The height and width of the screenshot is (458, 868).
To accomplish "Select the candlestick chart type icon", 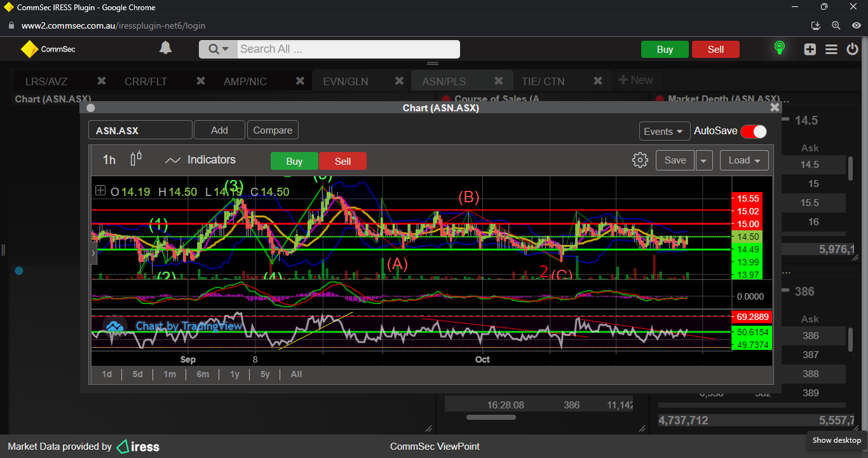I will pos(136,159).
